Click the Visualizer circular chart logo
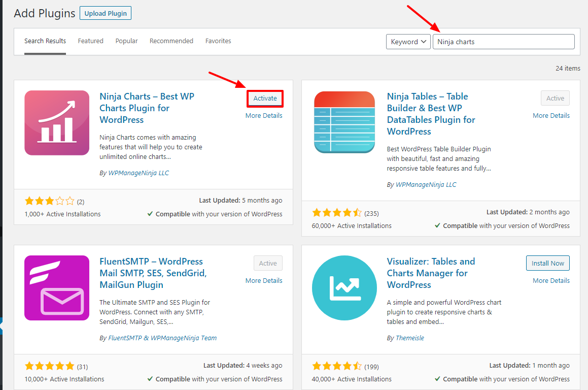Screen dimensions: 588x390 tap(344, 287)
